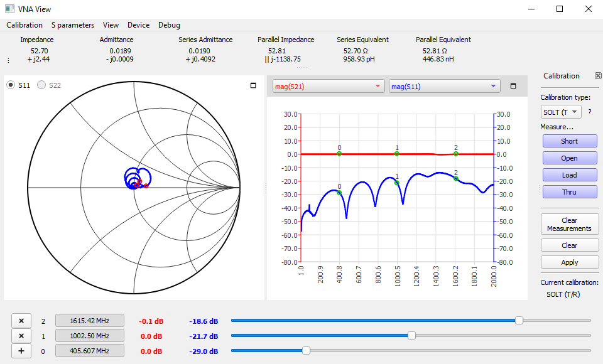Click the 1615.42 MHz marker frequency button
The height and width of the screenshot is (364, 603).
tap(90, 321)
